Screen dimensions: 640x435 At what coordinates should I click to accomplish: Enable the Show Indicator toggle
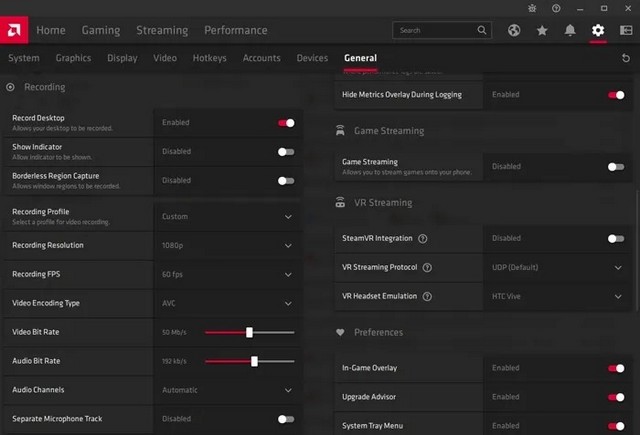point(286,152)
